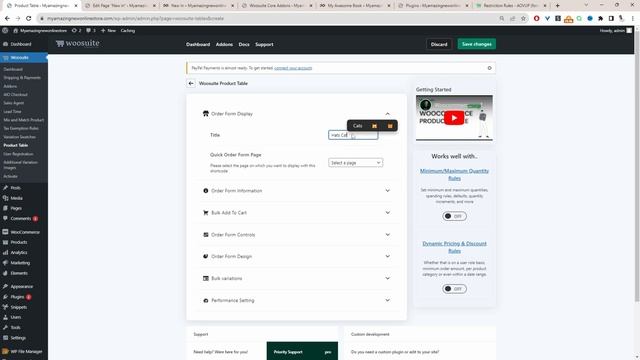Expand the Bulk variations section
The image size is (640, 360).
pyautogui.click(x=387, y=278)
